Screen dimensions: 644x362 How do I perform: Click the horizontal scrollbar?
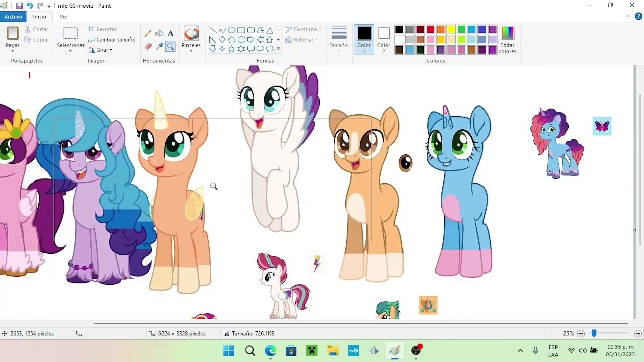coord(361,323)
